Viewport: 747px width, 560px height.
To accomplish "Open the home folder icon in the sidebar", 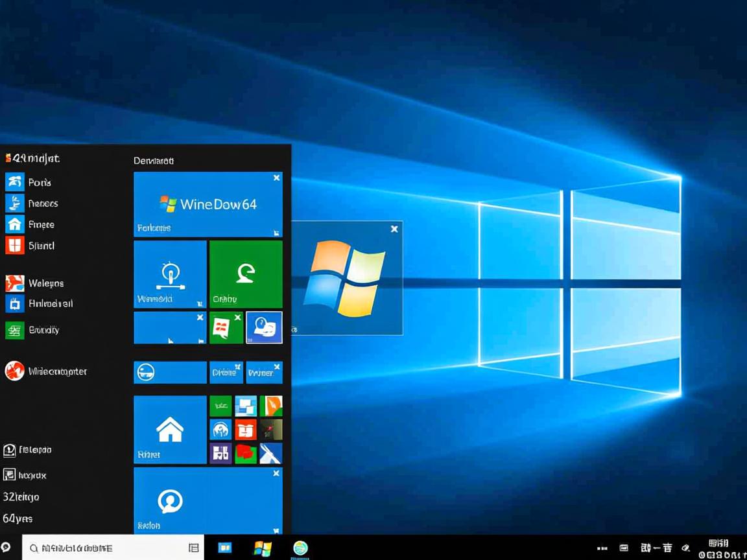I will [x=14, y=224].
